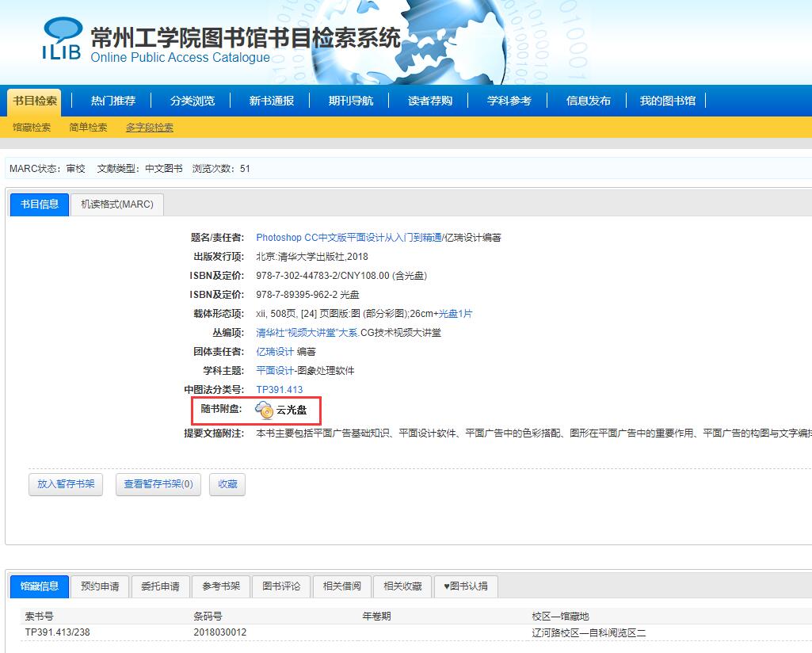Click Online Public Access Catalogue subtitle
812x653 pixels.
coord(180,57)
